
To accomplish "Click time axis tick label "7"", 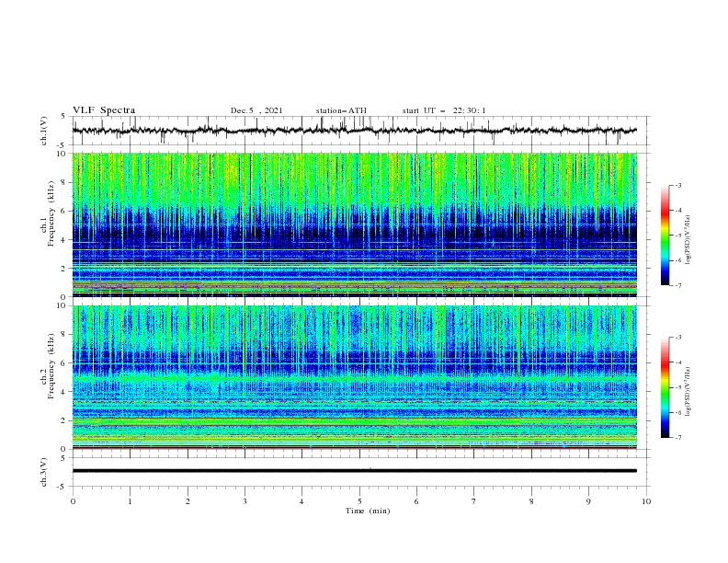I will (474, 501).
